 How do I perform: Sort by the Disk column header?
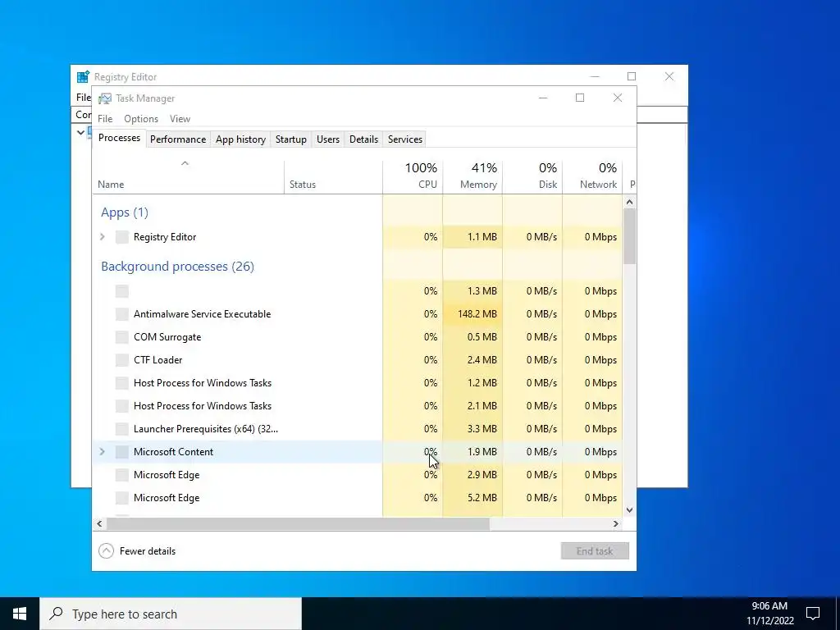point(532,177)
